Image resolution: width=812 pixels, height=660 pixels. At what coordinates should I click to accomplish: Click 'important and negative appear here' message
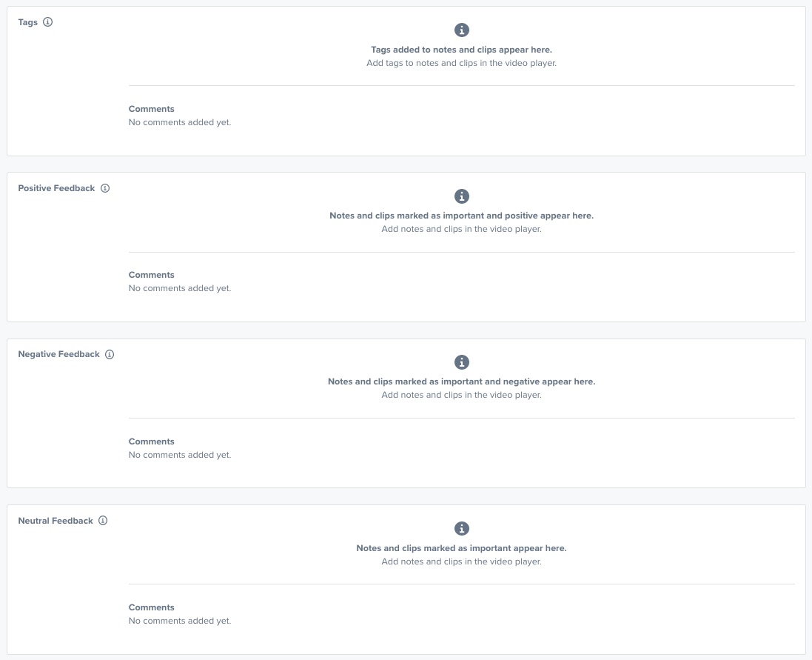coord(461,381)
